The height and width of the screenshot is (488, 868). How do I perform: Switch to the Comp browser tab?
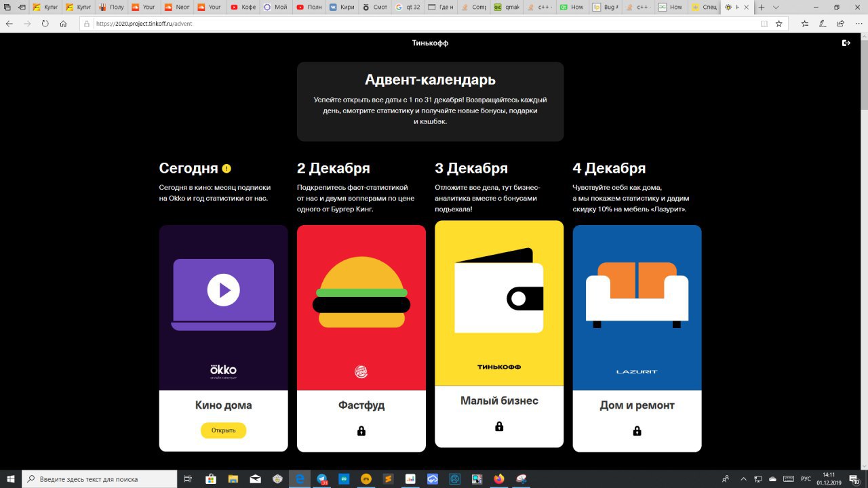(x=473, y=7)
